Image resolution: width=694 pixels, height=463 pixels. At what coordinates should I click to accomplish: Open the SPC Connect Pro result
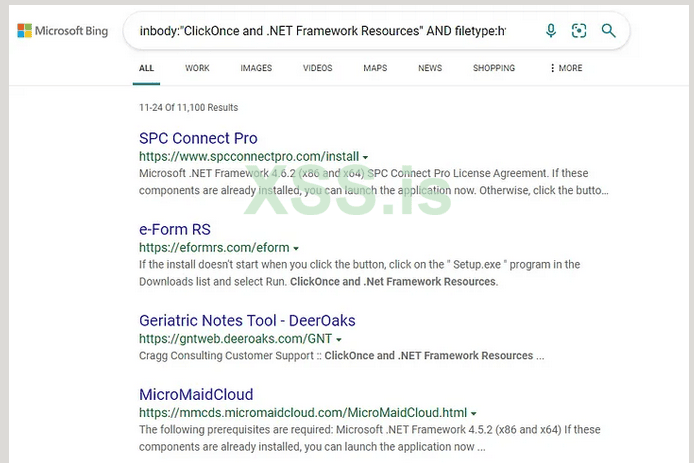(x=198, y=138)
